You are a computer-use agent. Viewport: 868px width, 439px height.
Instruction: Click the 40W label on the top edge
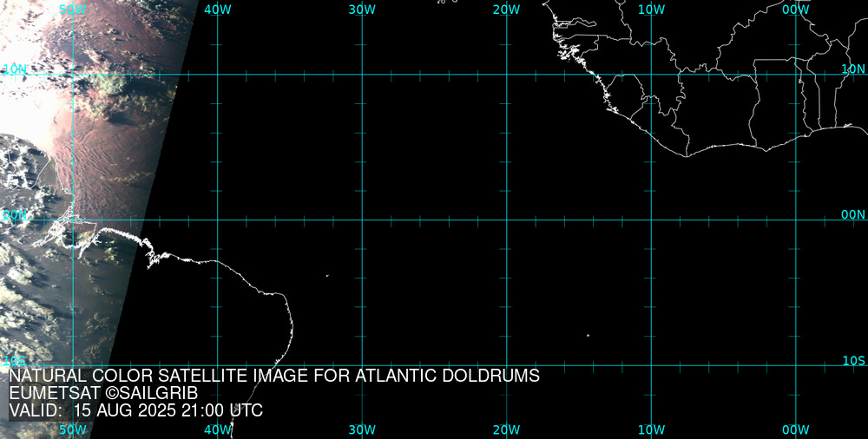point(218,10)
